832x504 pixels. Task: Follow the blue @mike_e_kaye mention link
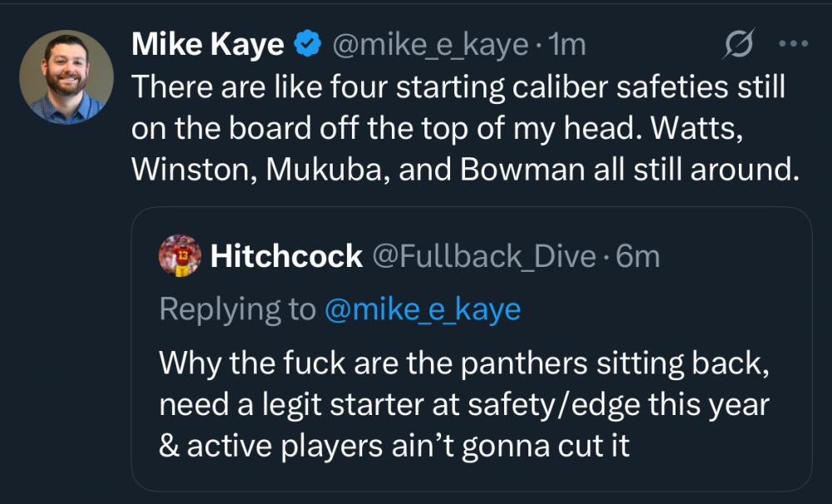click(423, 309)
